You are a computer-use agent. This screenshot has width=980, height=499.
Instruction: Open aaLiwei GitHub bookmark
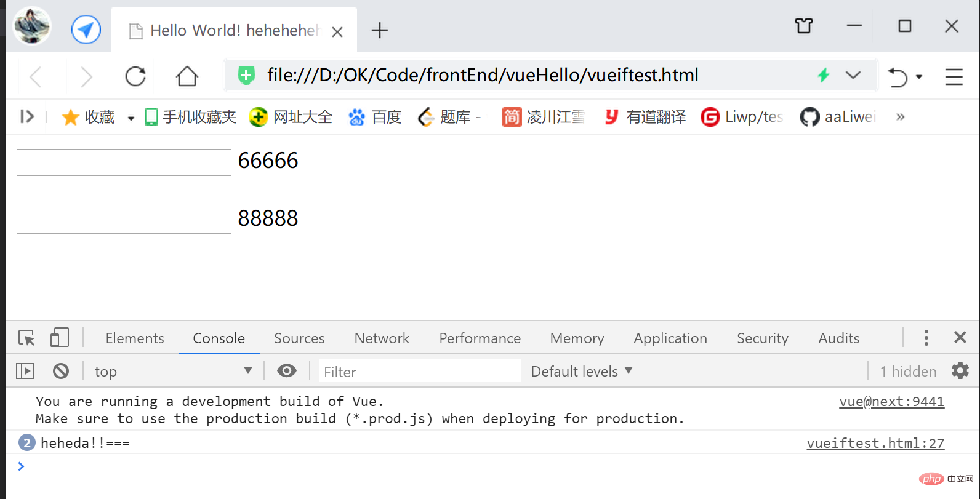(x=838, y=117)
